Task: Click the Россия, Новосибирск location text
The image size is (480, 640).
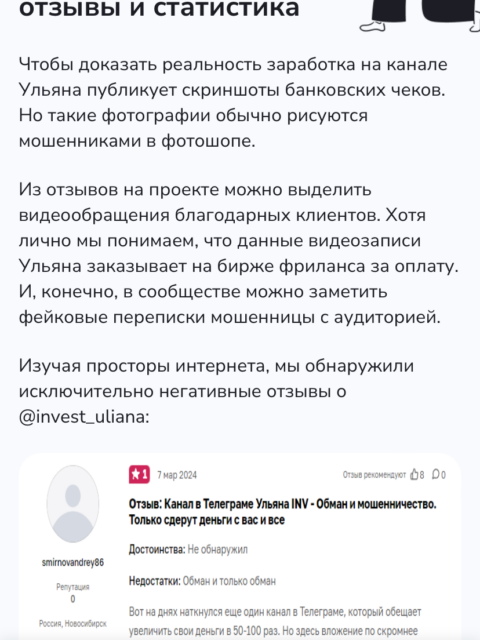Action: [73, 624]
